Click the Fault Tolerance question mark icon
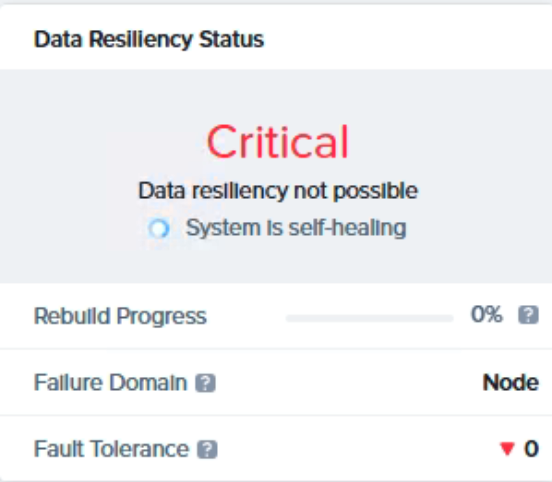552x482 pixels. 207,449
